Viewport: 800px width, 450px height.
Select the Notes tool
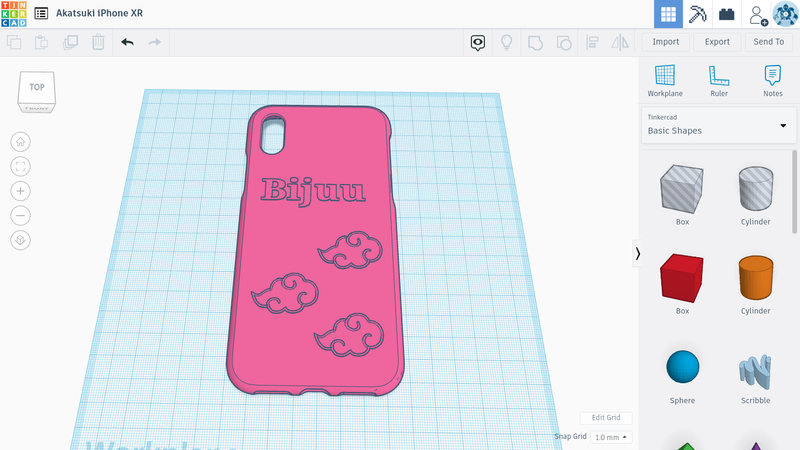(772, 81)
